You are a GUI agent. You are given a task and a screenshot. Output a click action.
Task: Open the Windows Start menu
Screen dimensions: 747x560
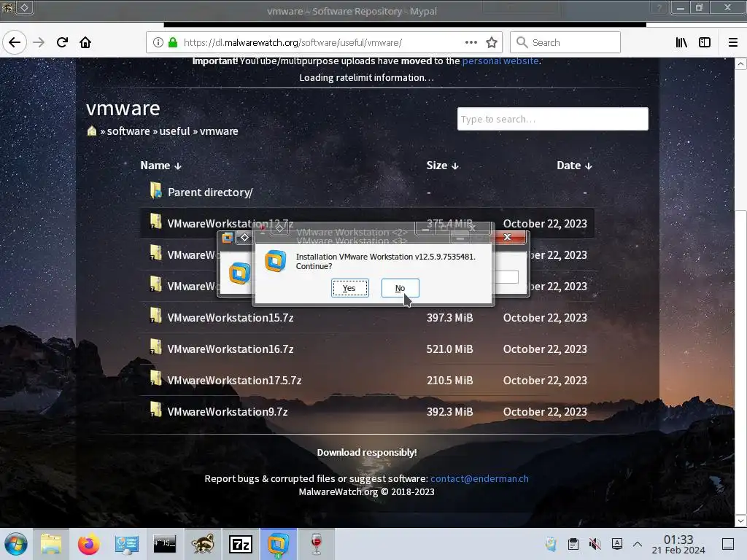16,544
